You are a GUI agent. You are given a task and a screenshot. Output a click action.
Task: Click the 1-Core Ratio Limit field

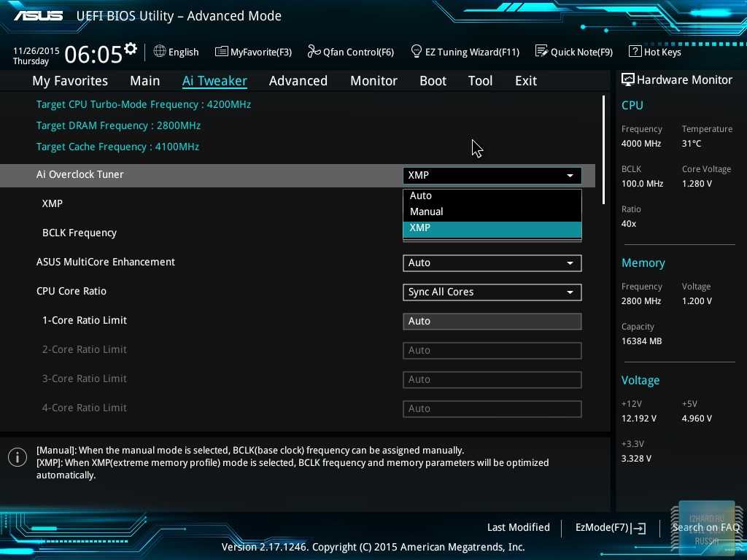click(x=492, y=321)
